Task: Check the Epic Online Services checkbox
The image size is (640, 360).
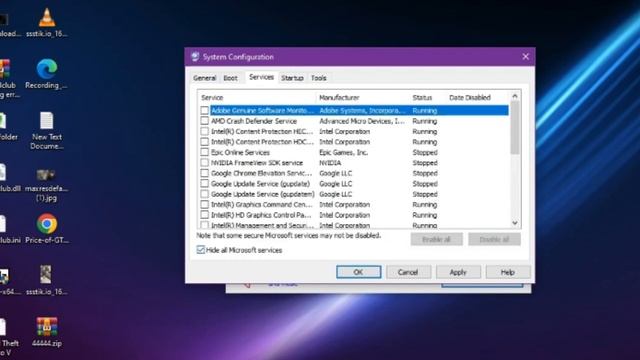Action: click(x=204, y=152)
